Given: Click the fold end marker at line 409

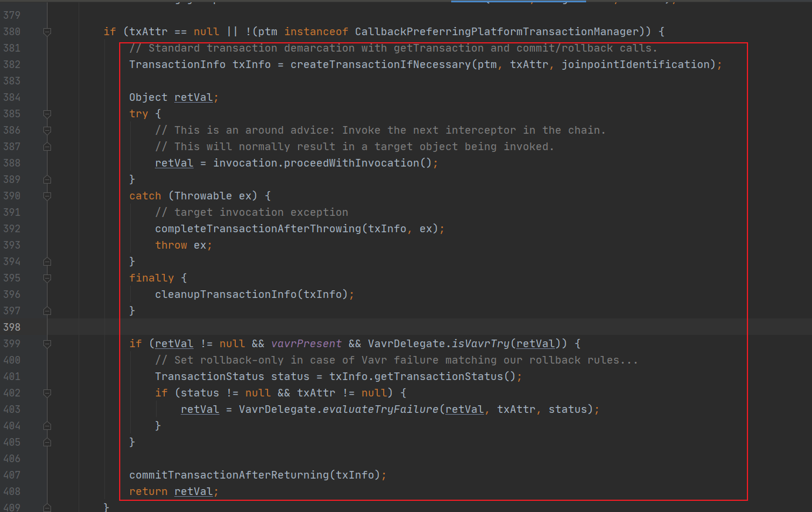Looking at the screenshot, I should pyautogui.click(x=48, y=508).
